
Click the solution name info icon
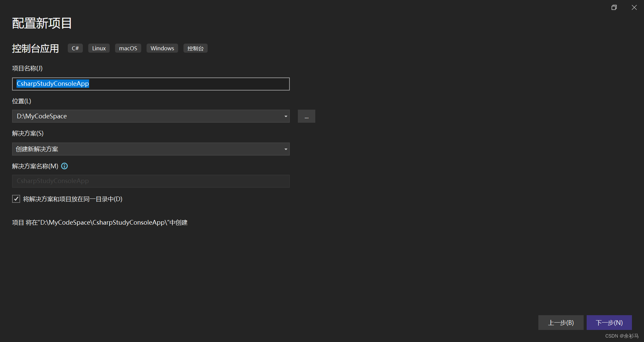(x=64, y=166)
